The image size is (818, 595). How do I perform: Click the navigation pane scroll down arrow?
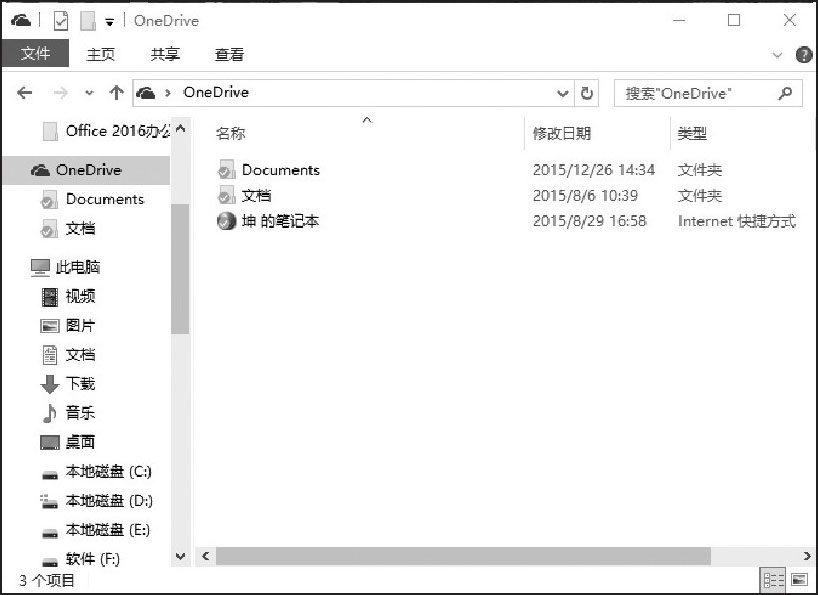tap(181, 556)
